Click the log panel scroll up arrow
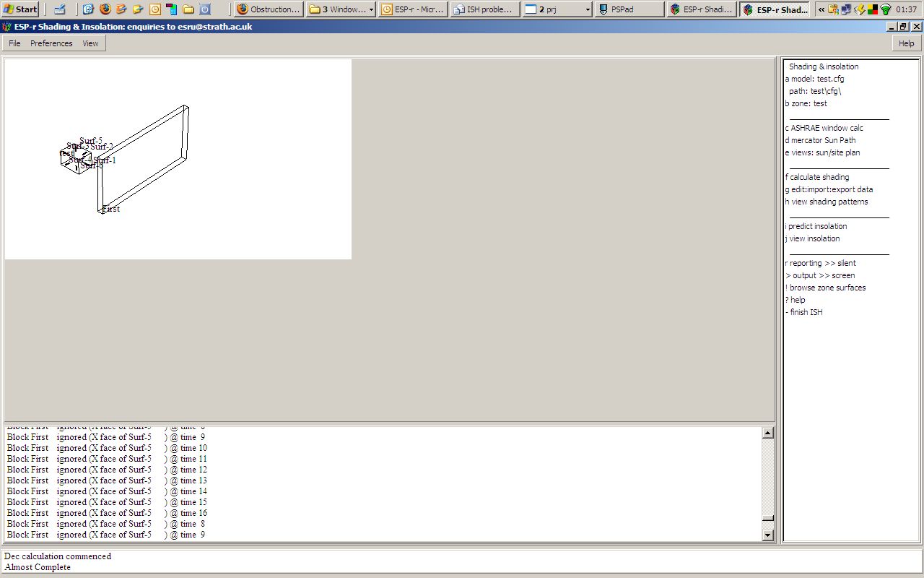 tap(767, 433)
